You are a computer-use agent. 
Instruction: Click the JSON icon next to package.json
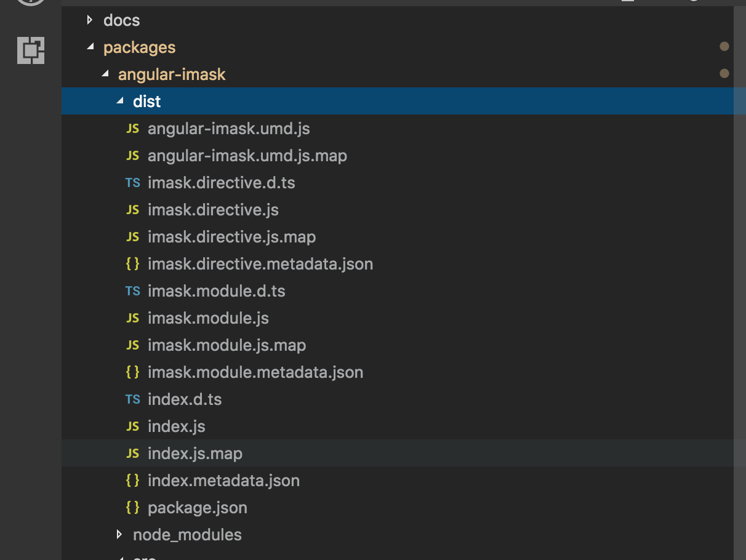[x=132, y=507]
